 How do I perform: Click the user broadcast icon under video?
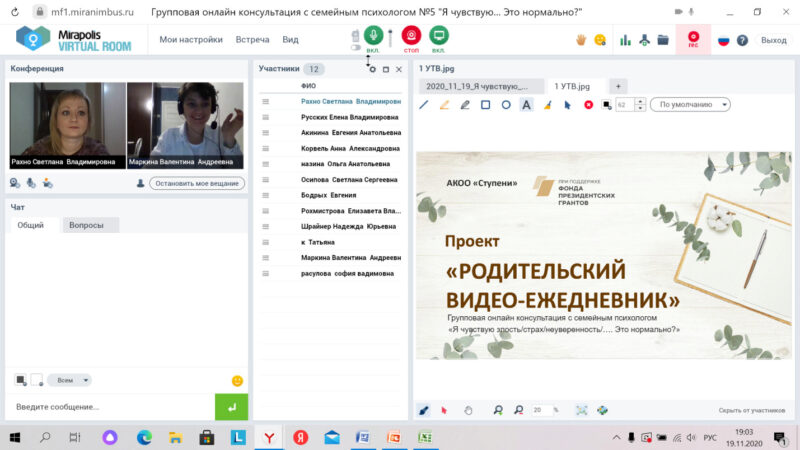tap(47, 183)
